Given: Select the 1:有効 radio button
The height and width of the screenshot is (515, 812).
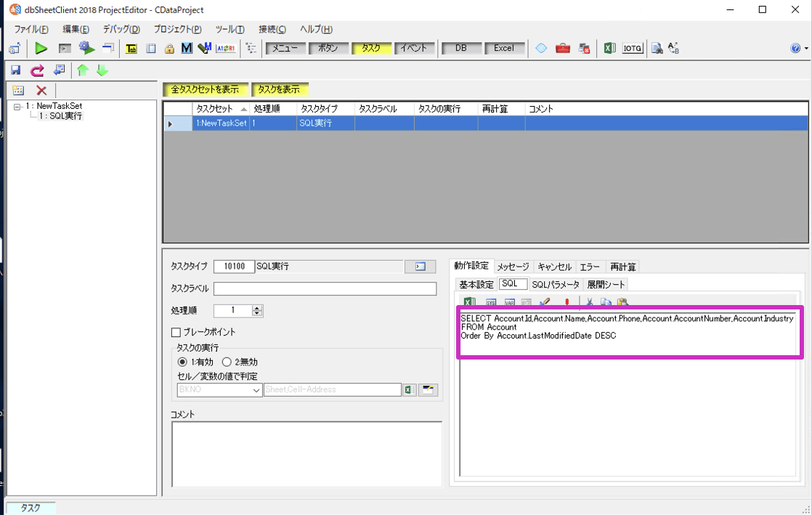Looking at the screenshot, I should coord(182,362).
